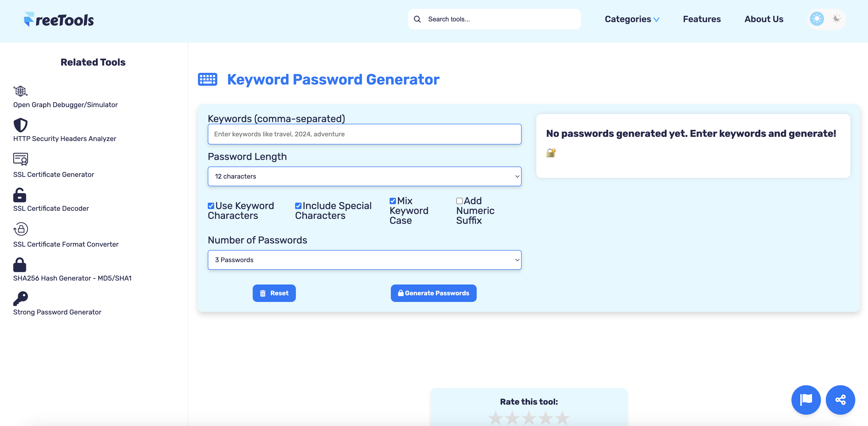Click the Strong Password Generator key icon
Screen dimensions: 868x426
20,298
